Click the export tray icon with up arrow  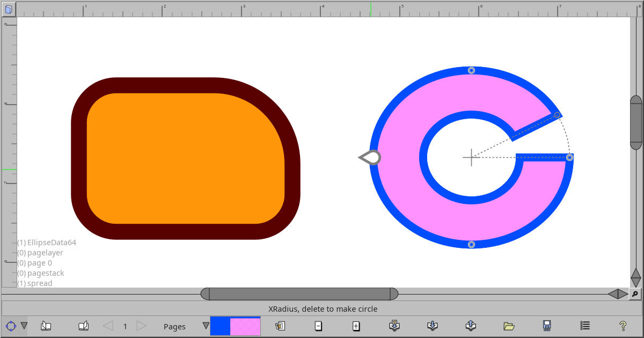pos(470,326)
